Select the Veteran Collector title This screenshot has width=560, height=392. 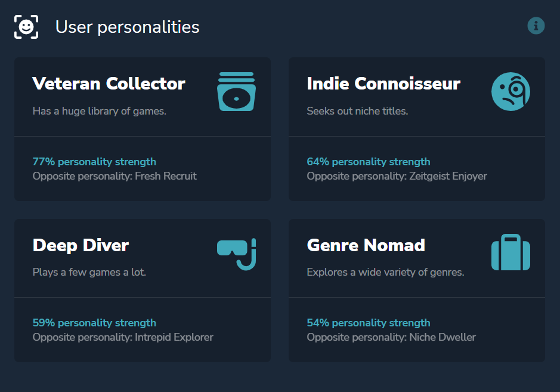[x=109, y=84]
